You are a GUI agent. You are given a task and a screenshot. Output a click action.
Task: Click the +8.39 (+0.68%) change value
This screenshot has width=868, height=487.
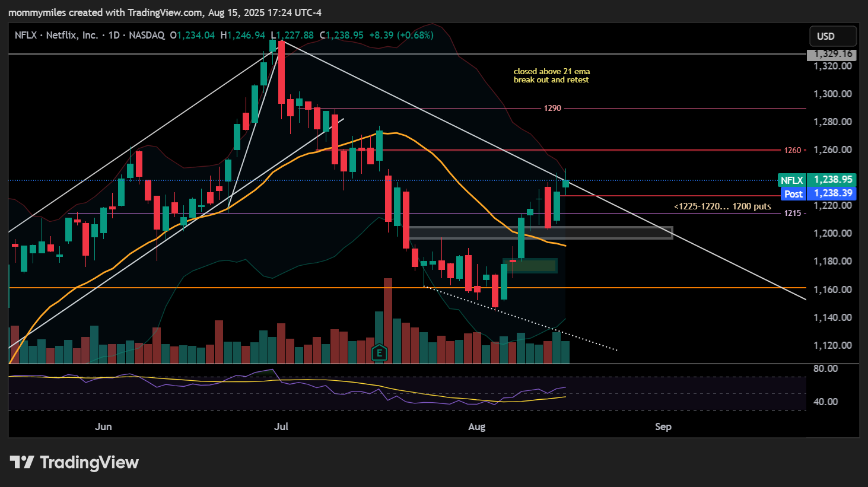point(401,35)
